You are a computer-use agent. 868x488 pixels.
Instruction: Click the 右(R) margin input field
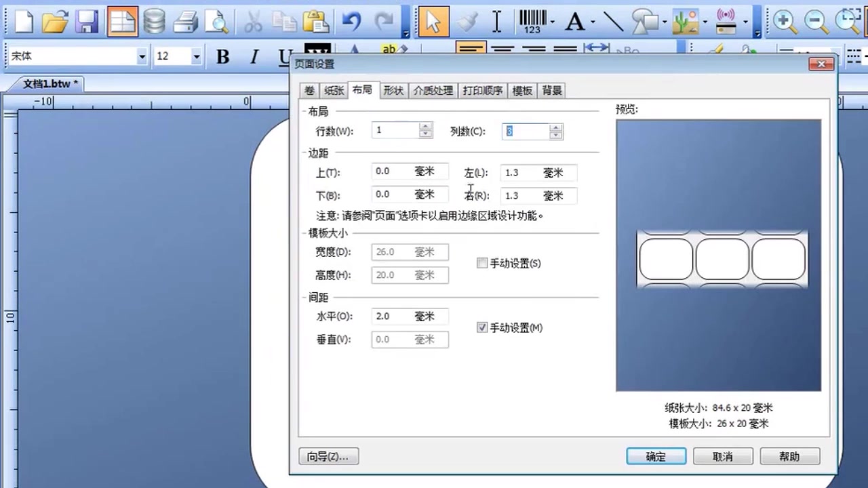coord(538,196)
